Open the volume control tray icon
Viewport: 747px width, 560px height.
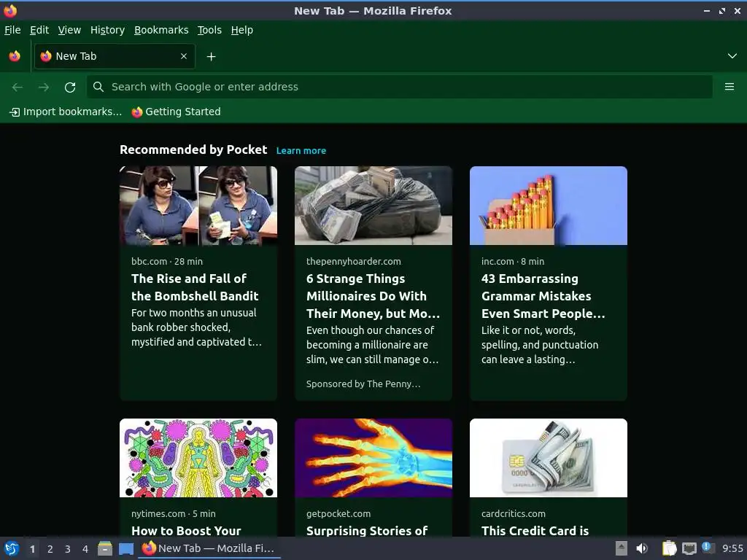coord(642,548)
